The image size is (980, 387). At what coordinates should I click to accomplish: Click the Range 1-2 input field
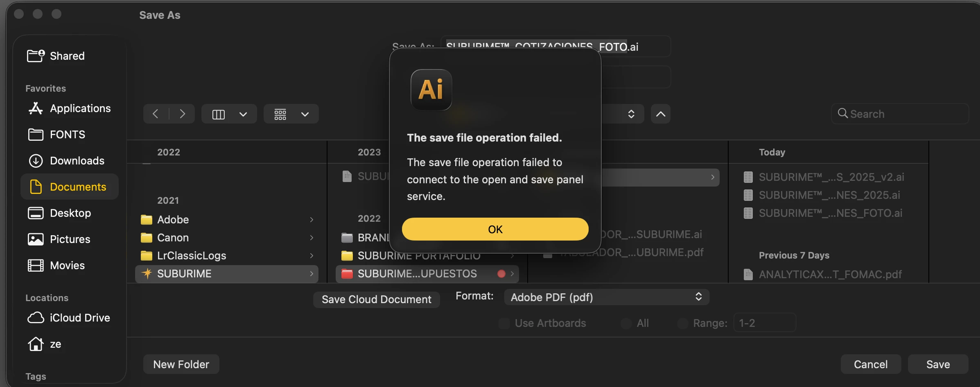(x=765, y=323)
